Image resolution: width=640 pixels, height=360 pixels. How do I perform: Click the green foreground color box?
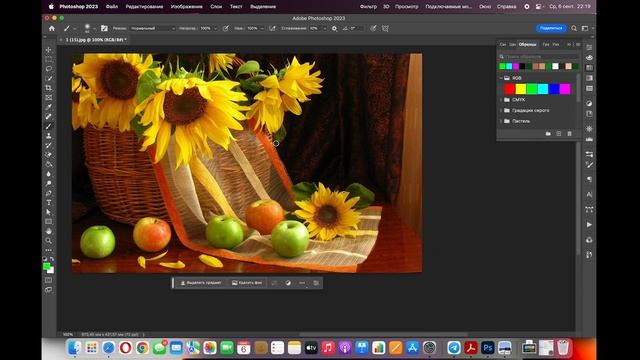click(x=47, y=267)
